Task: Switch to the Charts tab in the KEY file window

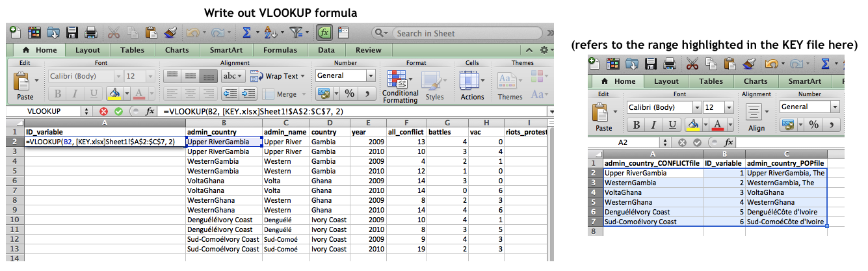Action: point(756,81)
